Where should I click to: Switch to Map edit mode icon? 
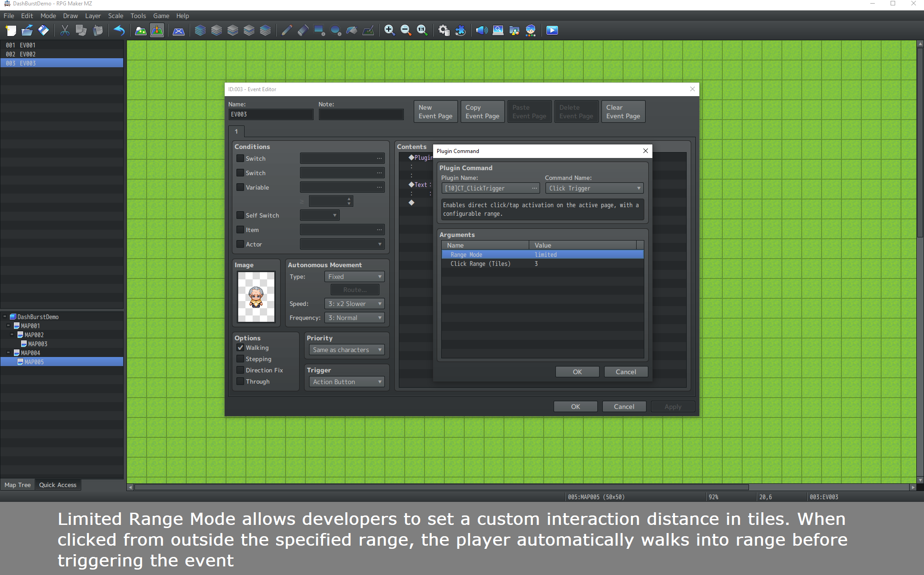click(x=141, y=30)
